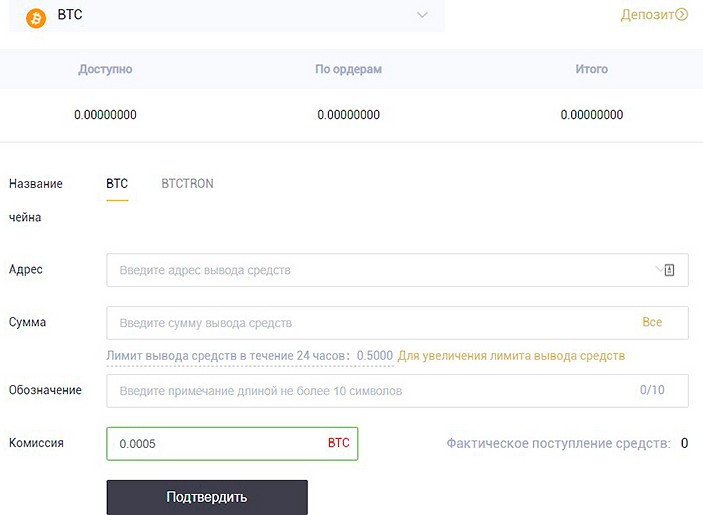Click the arrow circle icon beside Депозит

[681, 15]
